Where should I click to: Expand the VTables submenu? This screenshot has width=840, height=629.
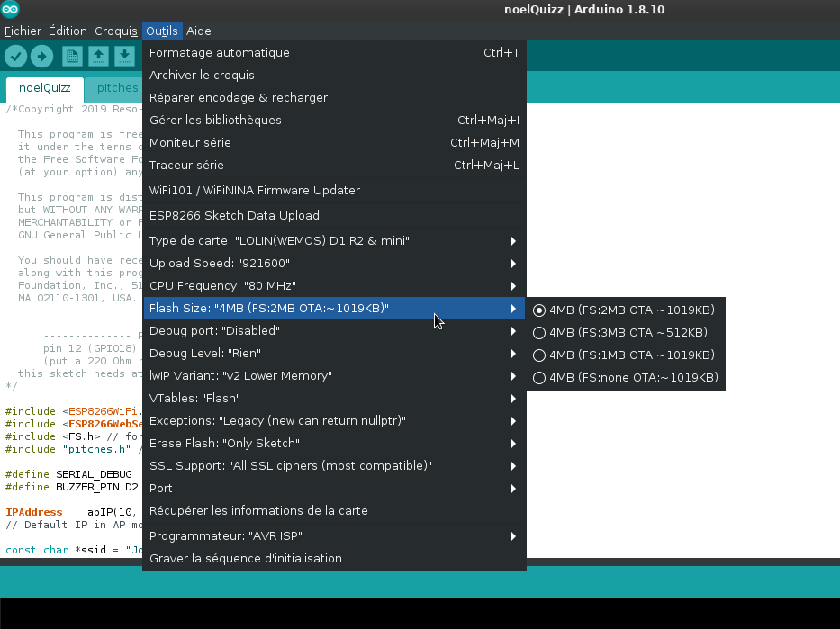(x=334, y=399)
